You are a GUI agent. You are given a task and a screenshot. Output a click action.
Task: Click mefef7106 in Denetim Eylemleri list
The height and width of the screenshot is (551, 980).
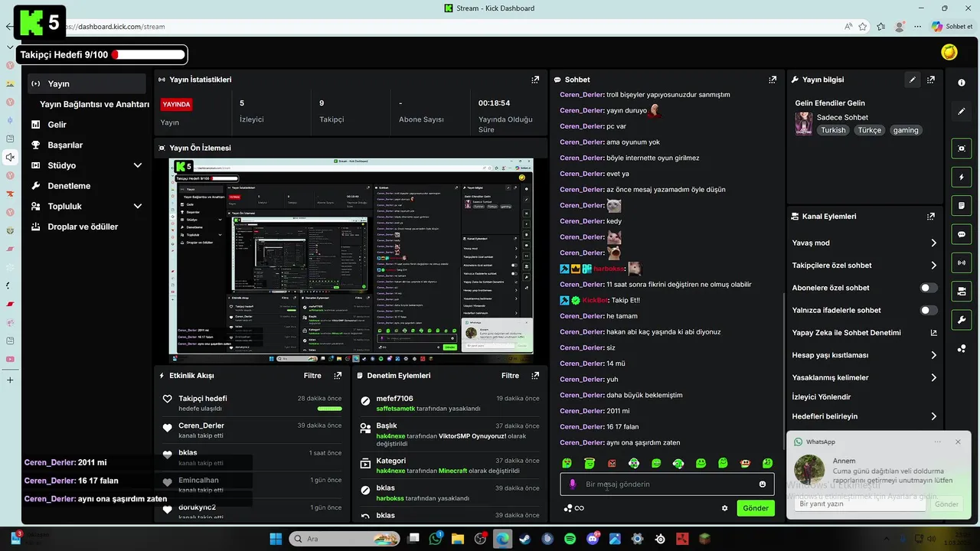pyautogui.click(x=394, y=399)
